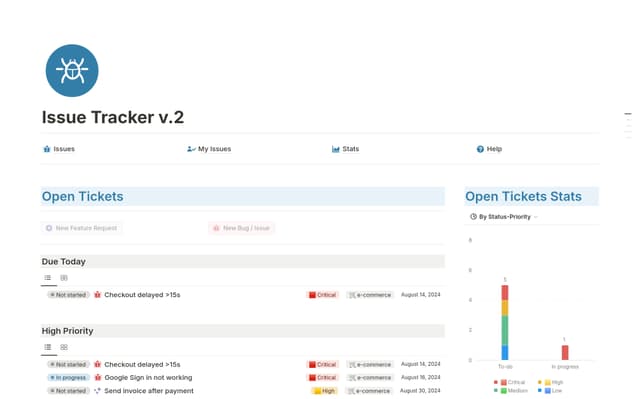
Task: Click clock icon beside By Status-Priority
Action: click(x=473, y=217)
